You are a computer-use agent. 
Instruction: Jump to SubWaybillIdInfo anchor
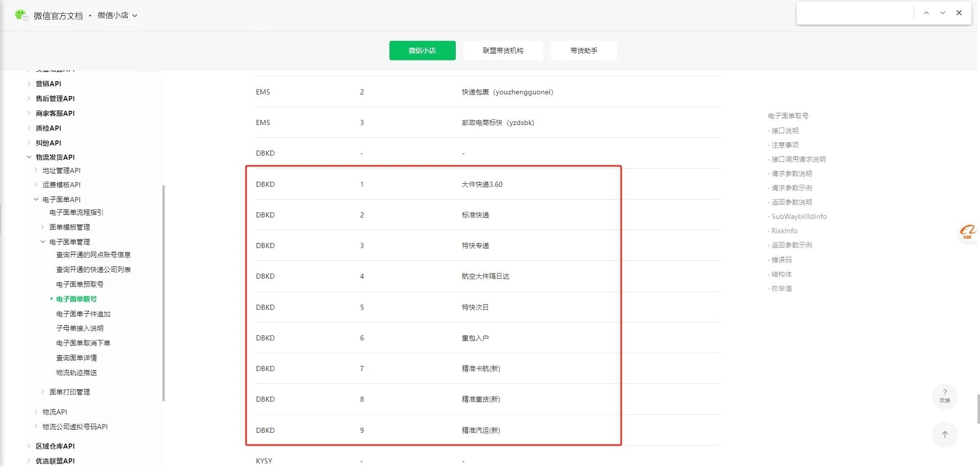[799, 216]
